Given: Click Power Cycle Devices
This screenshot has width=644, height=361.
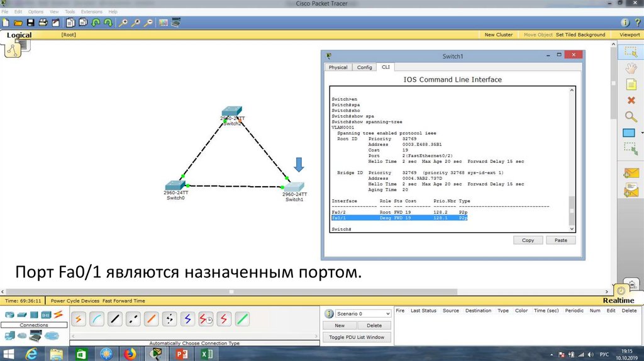Looking at the screenshot, I should [75, 301].
